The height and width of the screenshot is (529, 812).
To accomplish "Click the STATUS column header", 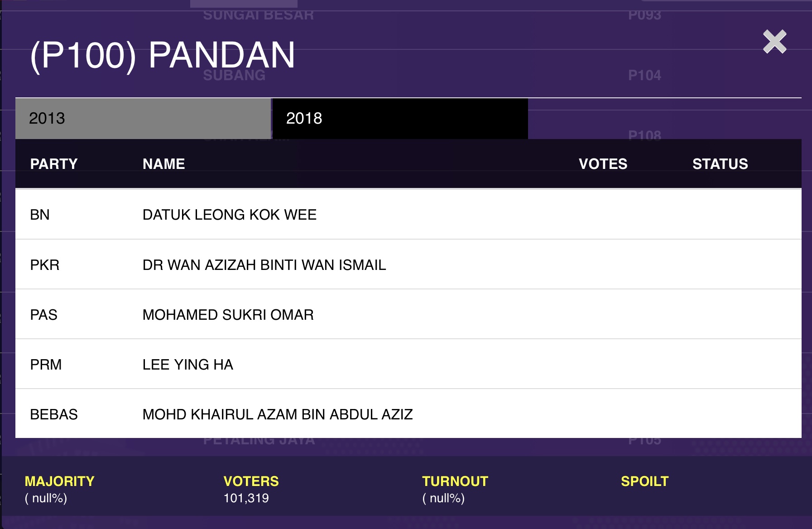I will [720, 164].
